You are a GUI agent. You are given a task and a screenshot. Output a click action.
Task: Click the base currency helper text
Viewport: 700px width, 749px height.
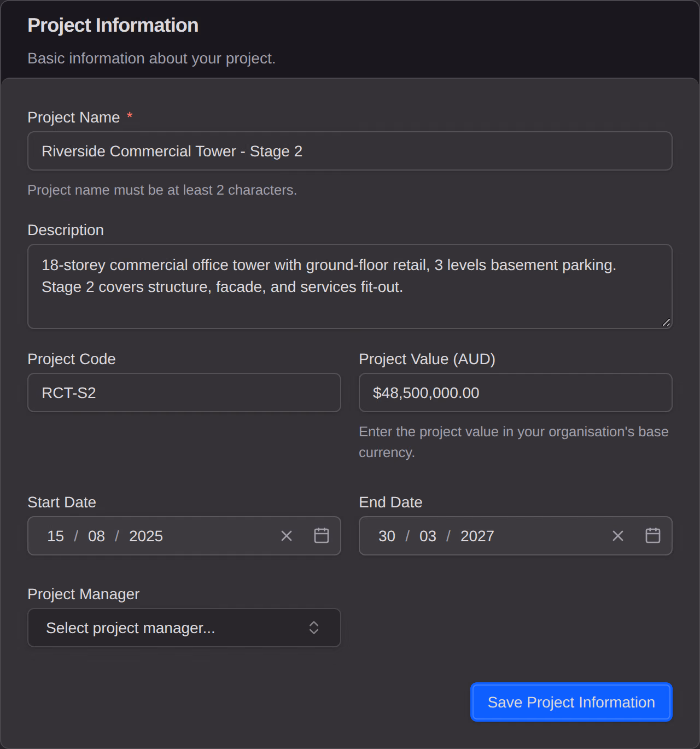(514, 442)
